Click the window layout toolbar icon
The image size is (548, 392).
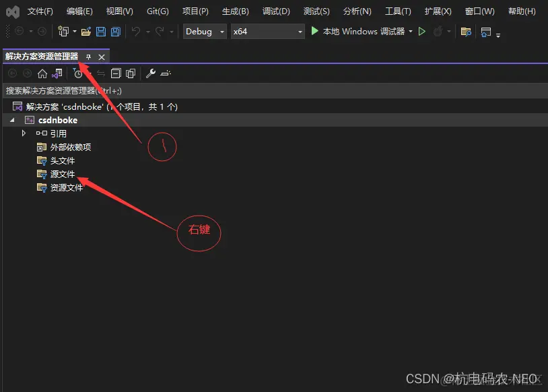[x=486, y=32]
